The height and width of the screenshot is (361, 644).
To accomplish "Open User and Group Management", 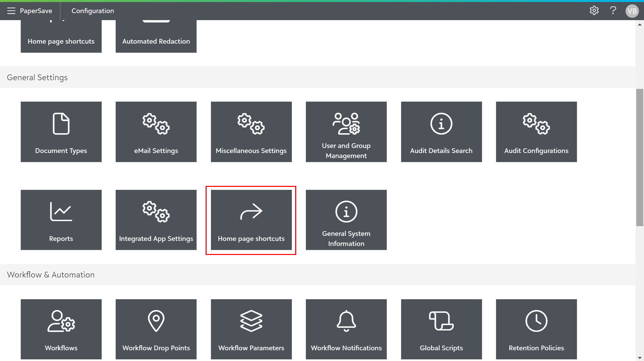I will [346, 132].
